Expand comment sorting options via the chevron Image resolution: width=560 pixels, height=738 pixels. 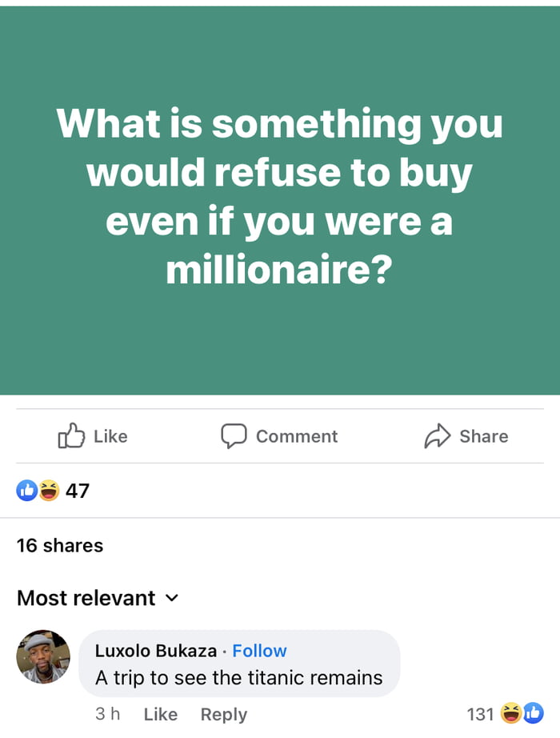tap(171, 598)
